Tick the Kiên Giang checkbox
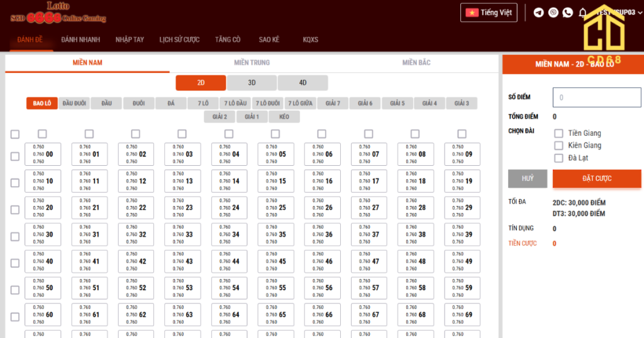The height and width of the screenshot is (338, 644). 558,146
